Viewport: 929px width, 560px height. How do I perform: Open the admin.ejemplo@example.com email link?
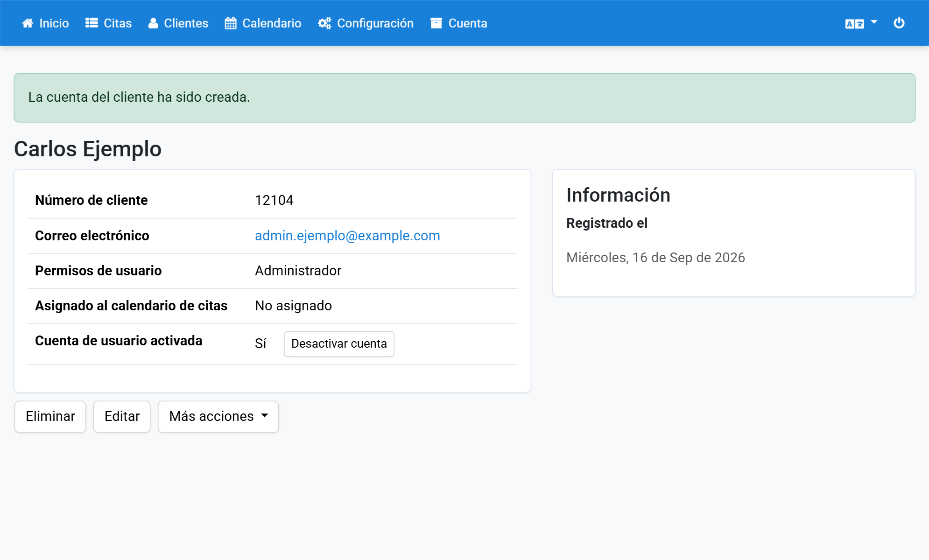pos(347,236)
